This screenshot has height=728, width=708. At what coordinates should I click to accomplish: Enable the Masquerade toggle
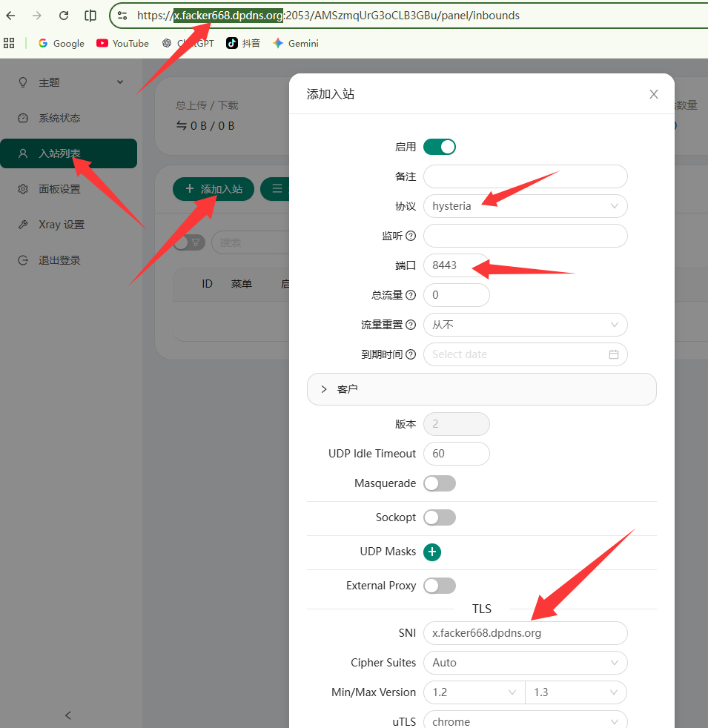439,483
